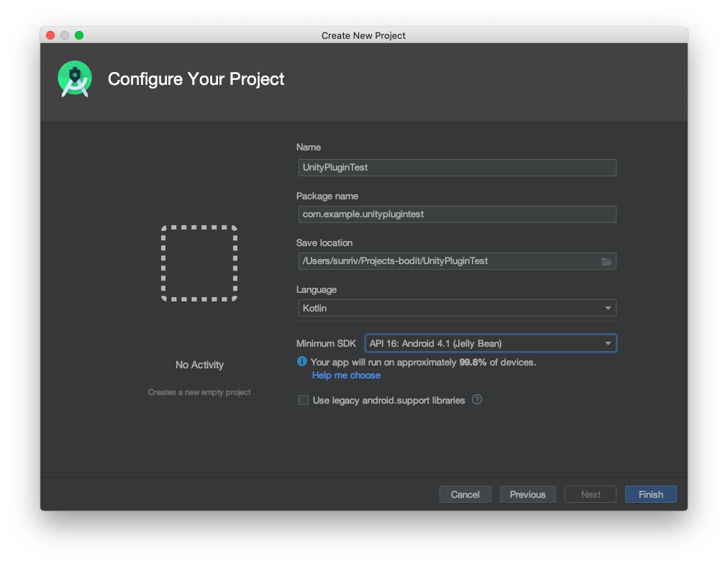
Task: Open the Language dropdown showing Kotlin
Action: pyautogui.click(x=456, y=308)
